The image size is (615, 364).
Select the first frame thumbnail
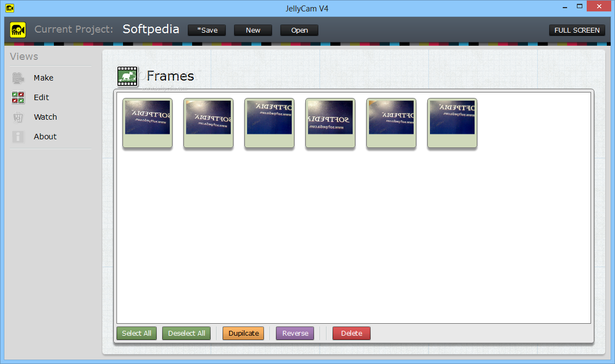coord(147,123)
